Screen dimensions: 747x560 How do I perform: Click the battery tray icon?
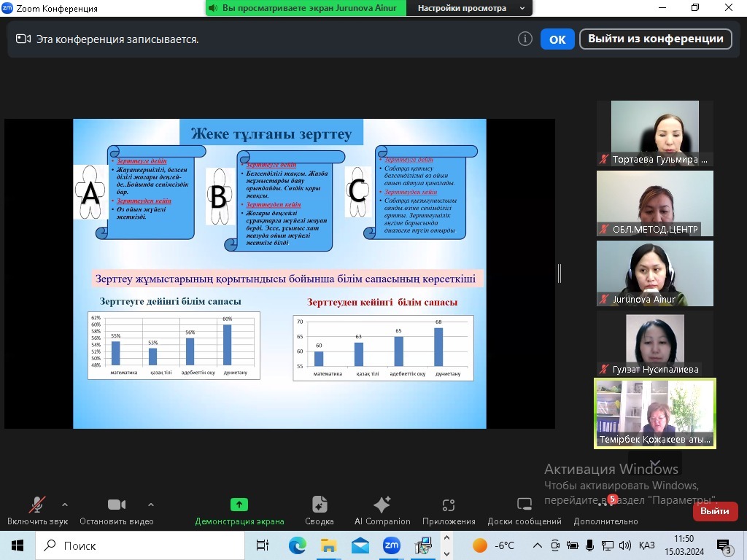(x=572, y=545)
